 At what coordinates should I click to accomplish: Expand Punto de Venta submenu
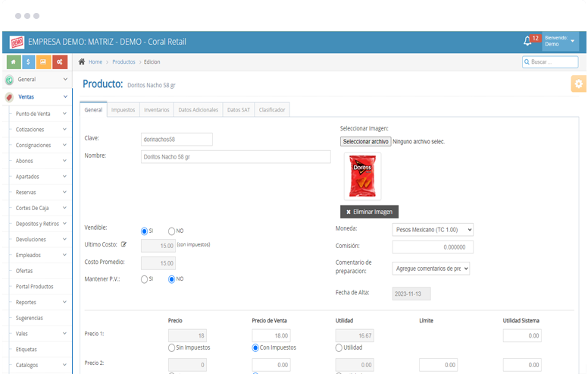click(64, 113)
